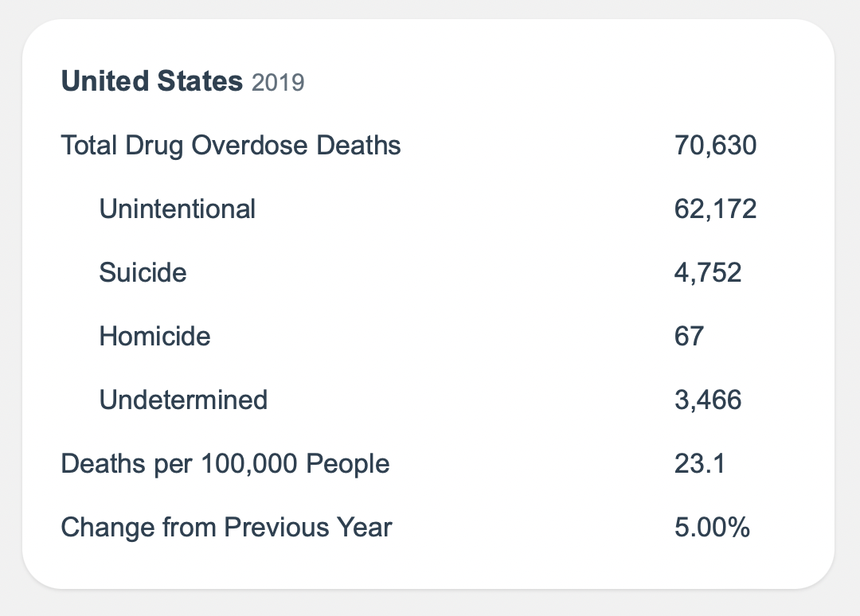The height and width of the screenshot is (616, 860).
Task: Click the United States heading
Action: 151,81
